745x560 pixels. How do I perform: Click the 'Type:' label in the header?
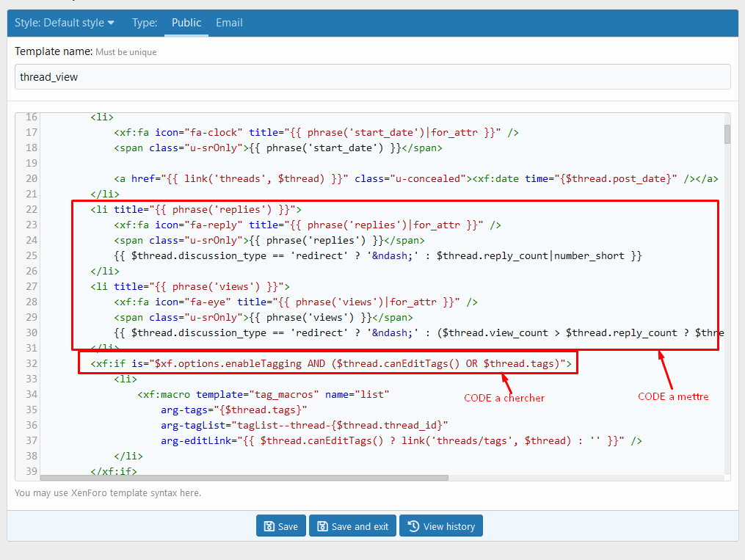point(145,23)
